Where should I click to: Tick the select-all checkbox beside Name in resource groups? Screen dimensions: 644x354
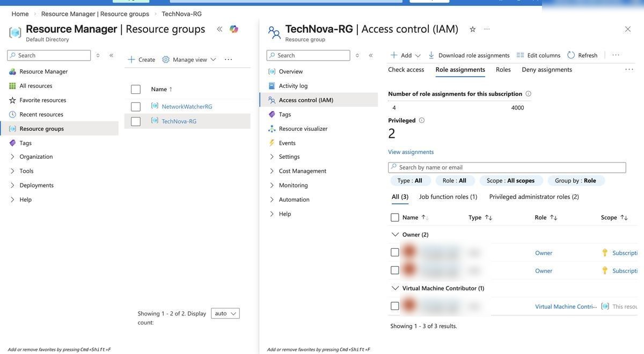(136, 90)
